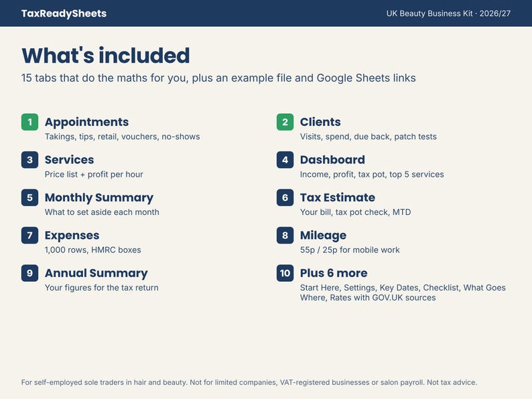532x399 pixels.
Task: Select the Monthly Summary title
Action: coord(99,197)
